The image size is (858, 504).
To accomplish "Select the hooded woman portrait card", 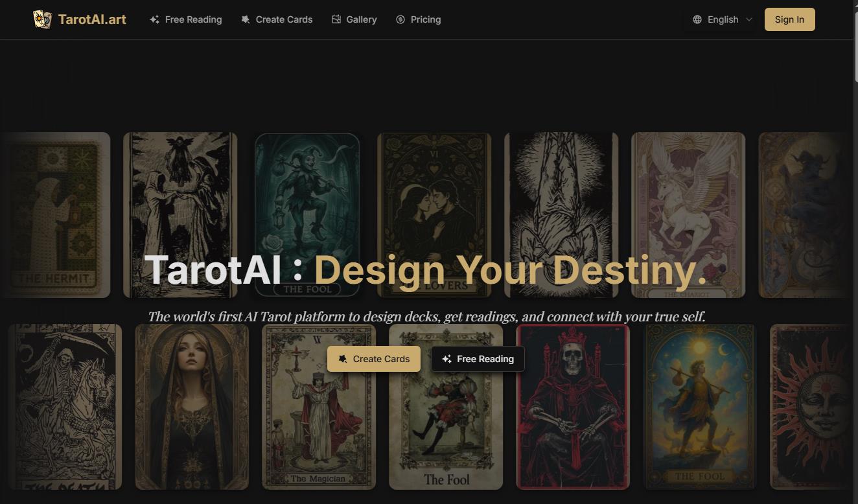I will coord(192,407).
